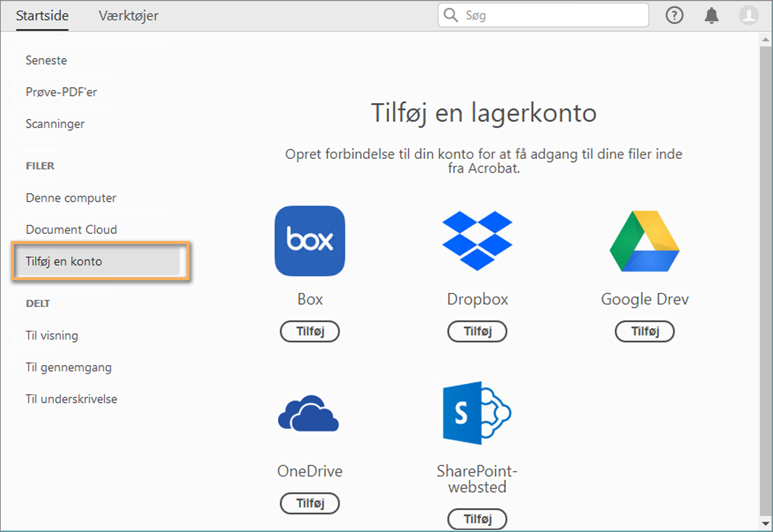Click the OneDrive cloud icon
The width and height of the screenshot is (773, 532).
point(308,413)
